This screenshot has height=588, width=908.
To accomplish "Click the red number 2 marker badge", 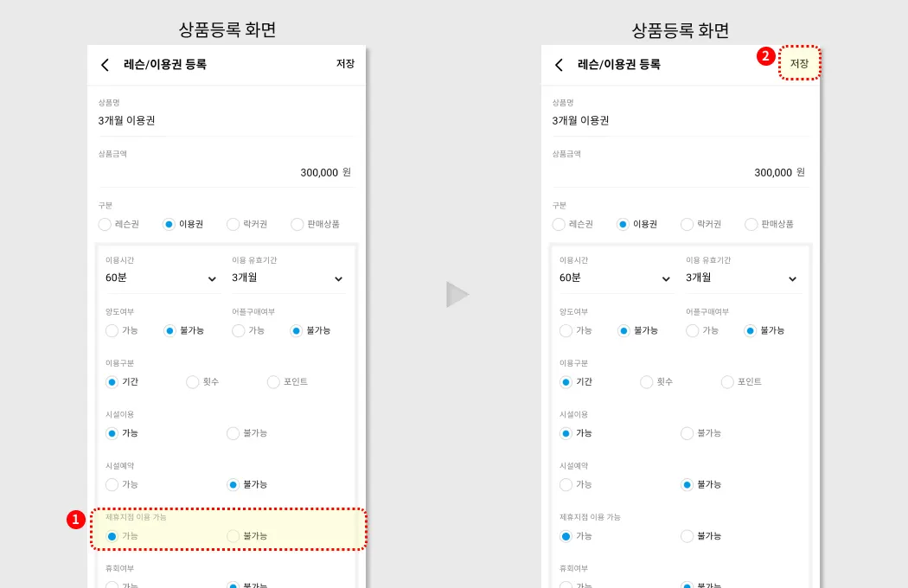I will pyautogui.click(x=765, y=56).
